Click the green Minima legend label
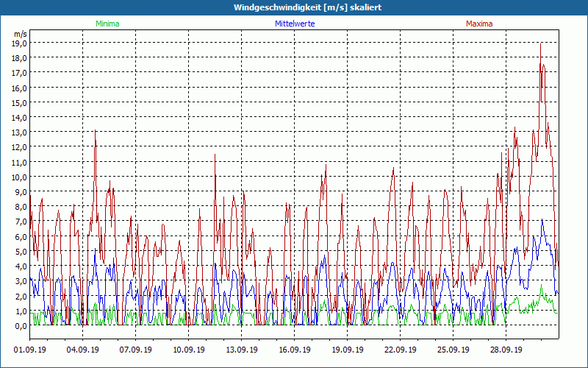 tap(107, 24)
